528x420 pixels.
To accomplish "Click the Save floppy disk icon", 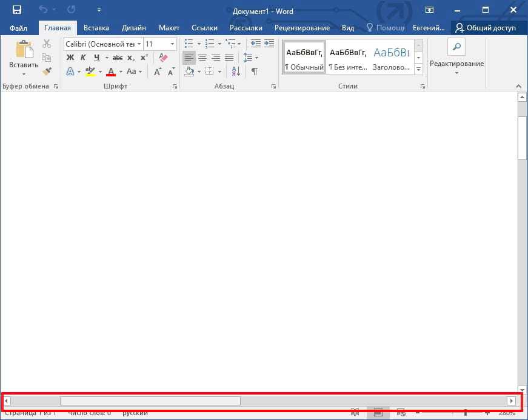I will pyautogui.click(x=16, y=10).
